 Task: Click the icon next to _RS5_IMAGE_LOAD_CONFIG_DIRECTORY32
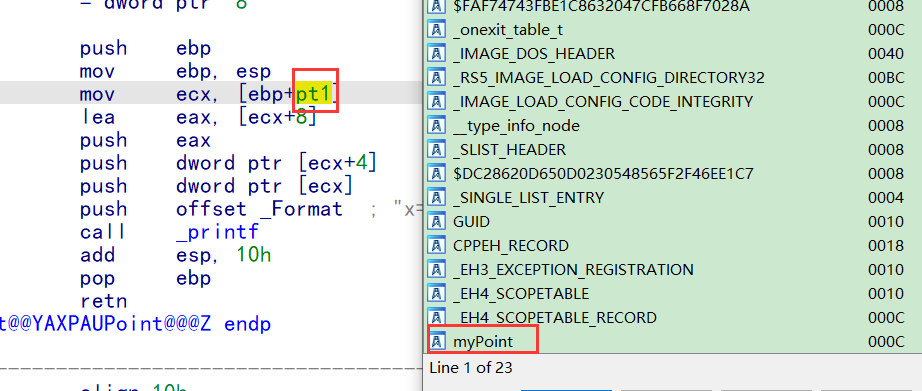(x=437, y=78)
